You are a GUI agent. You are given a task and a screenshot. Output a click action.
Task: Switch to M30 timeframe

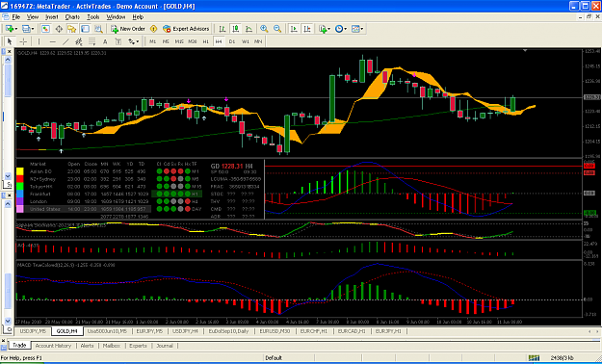coord(193,41)
